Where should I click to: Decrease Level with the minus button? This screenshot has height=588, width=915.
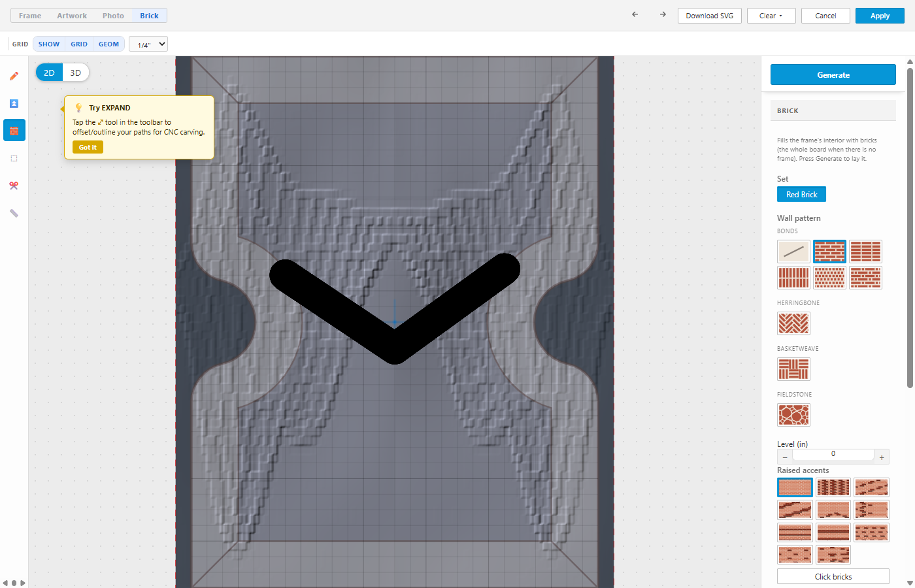pos(785,457)
